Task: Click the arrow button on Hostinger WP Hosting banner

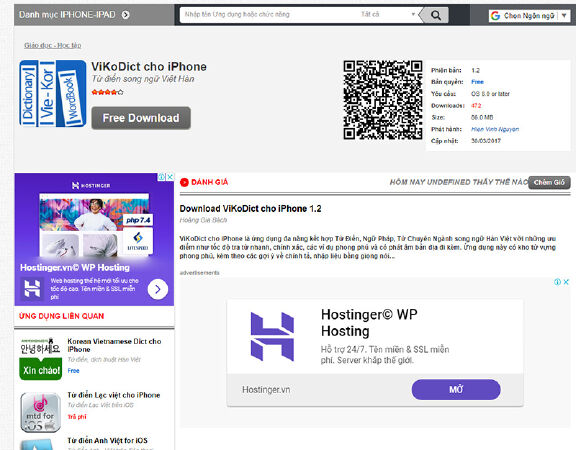Action: (158, 289)
